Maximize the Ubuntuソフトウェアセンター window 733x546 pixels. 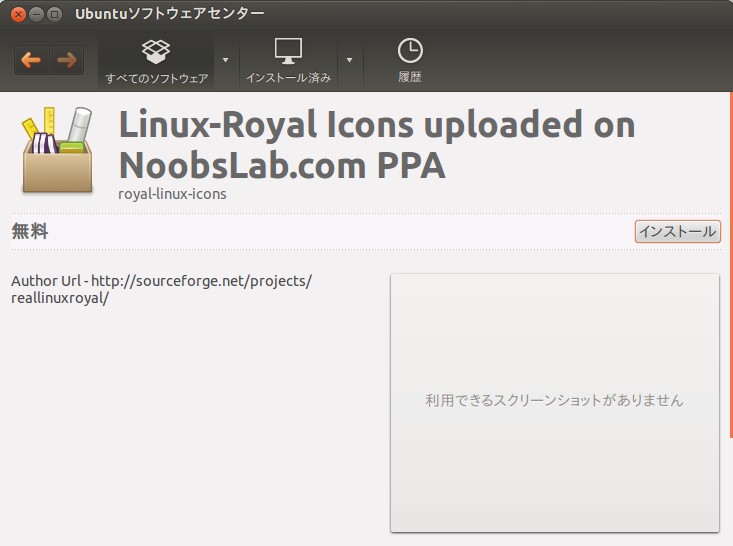click(55, 14)
